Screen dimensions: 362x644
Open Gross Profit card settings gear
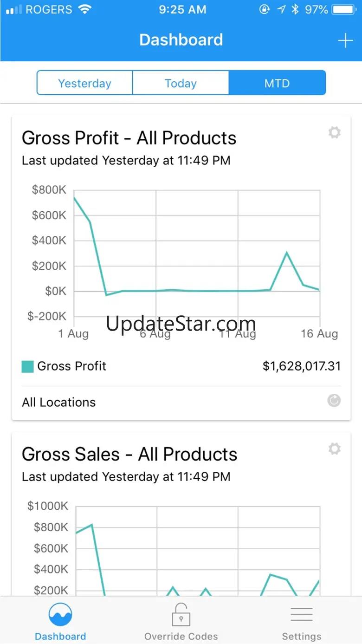point(334,133)
